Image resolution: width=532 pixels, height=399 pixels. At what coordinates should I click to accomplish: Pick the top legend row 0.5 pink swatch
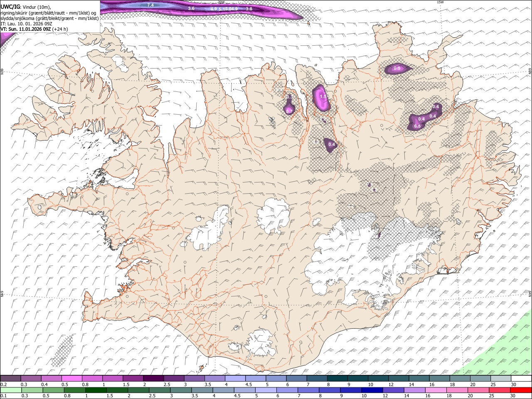click(71, 378)
